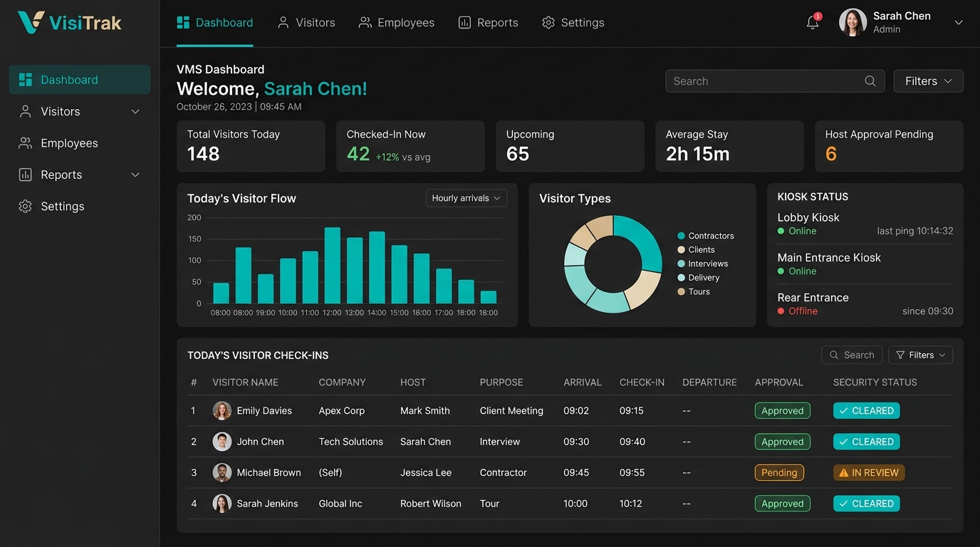The image size is (980, 547).
Task: Open the top Filters dropdown
Action: click(928, 81)
